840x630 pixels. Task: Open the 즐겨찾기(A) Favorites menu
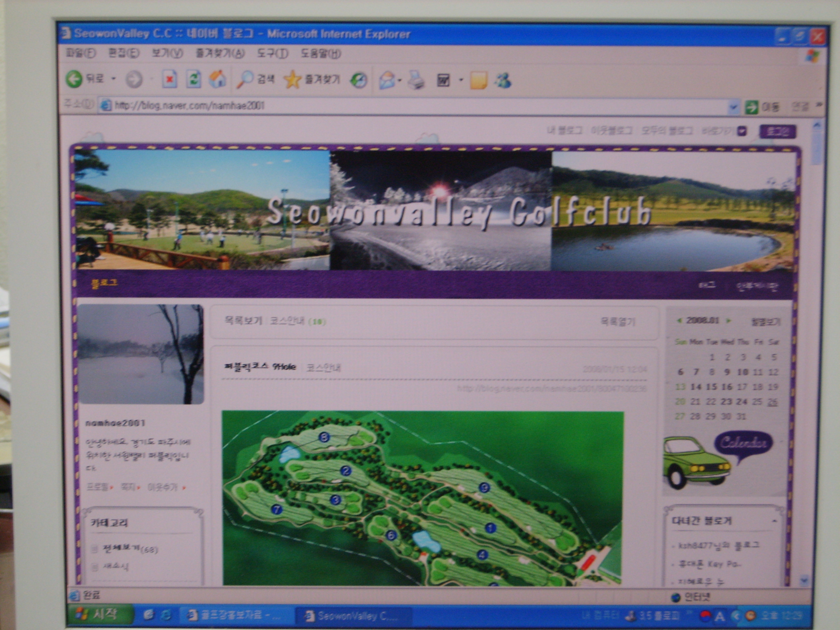(220, 53)
